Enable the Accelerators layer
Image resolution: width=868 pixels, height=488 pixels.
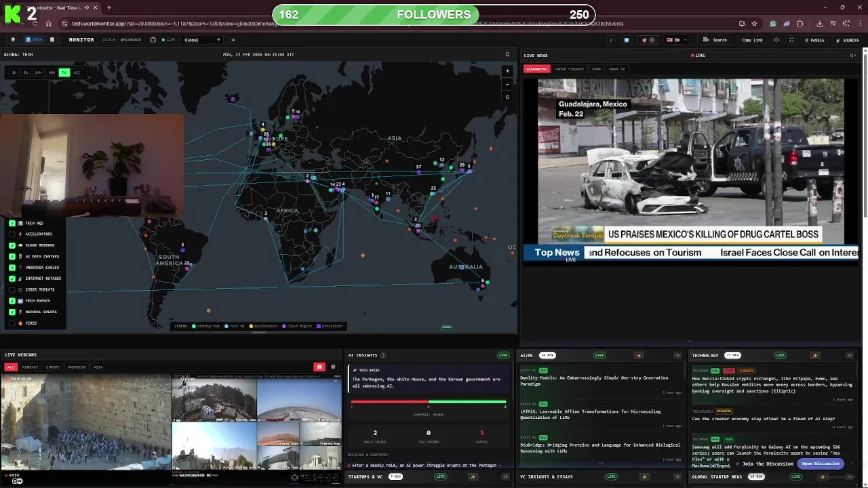click(x=12, y=234)
